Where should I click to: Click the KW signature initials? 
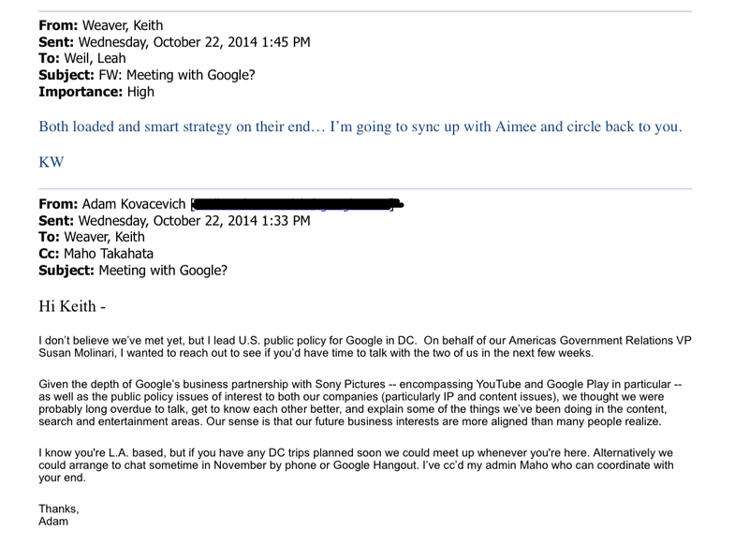[x=51, y=162]
